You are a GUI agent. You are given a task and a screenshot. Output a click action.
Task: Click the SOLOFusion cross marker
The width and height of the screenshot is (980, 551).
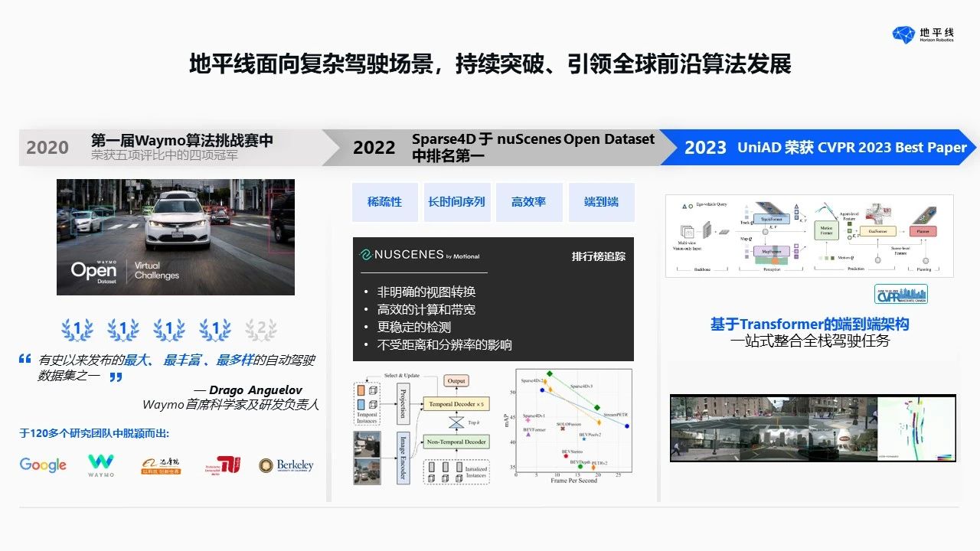click(563, 429)
